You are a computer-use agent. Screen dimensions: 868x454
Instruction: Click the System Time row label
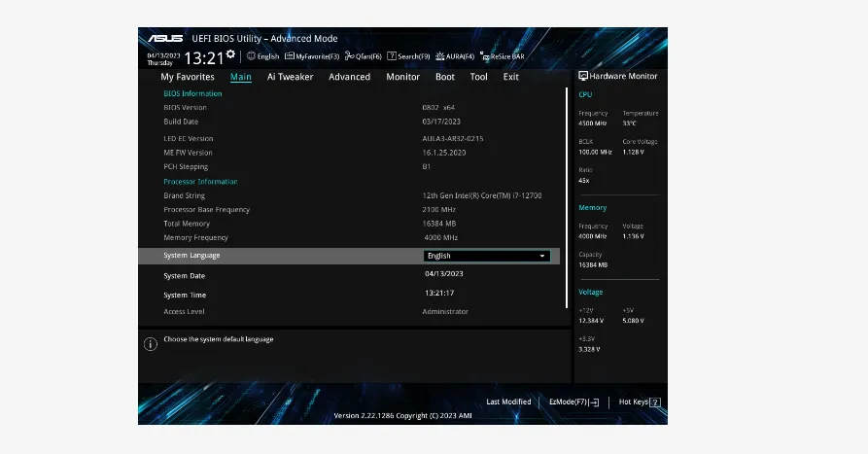coord(185,296)
